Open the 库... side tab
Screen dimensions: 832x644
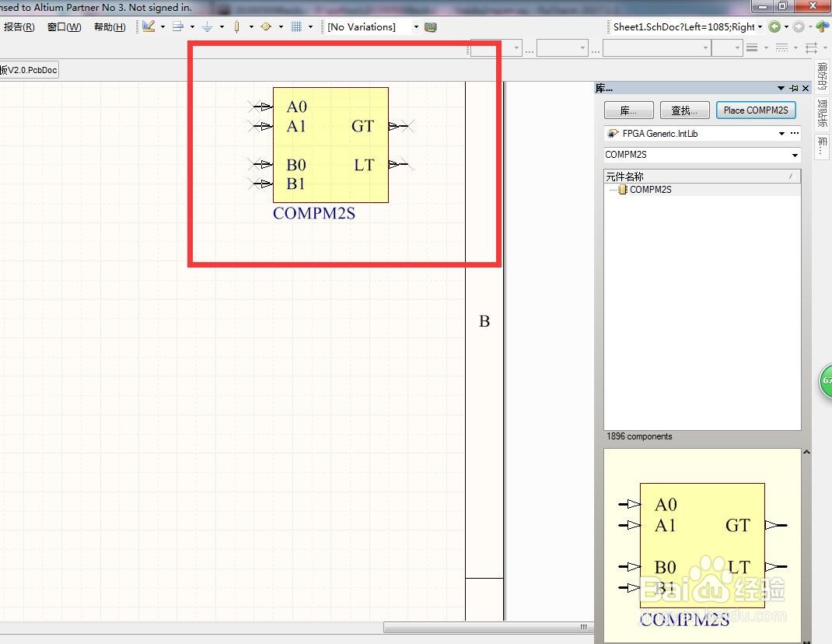pos(823,145)
